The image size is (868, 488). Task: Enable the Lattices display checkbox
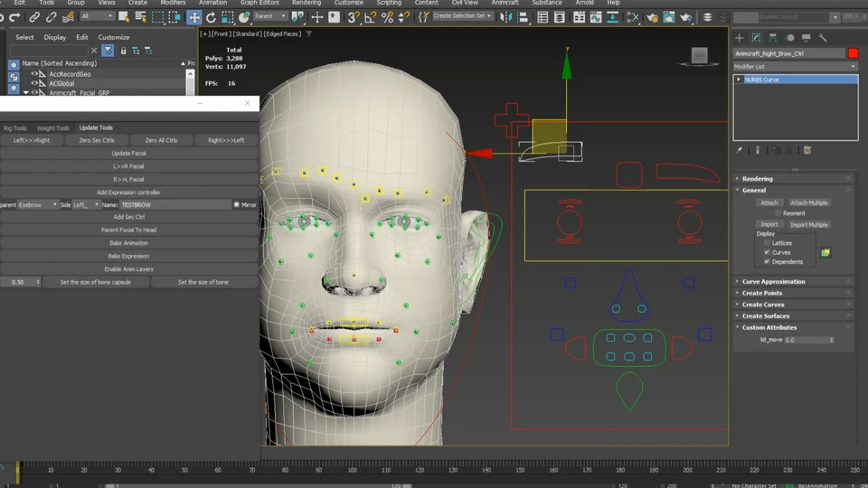point(768,243)
